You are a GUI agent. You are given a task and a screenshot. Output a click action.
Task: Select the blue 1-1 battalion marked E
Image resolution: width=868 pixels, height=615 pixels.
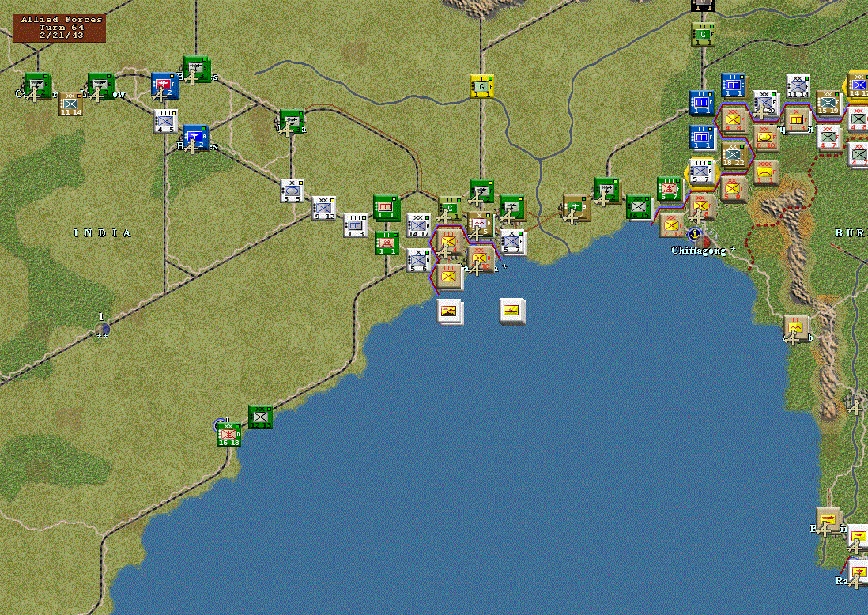734,86
